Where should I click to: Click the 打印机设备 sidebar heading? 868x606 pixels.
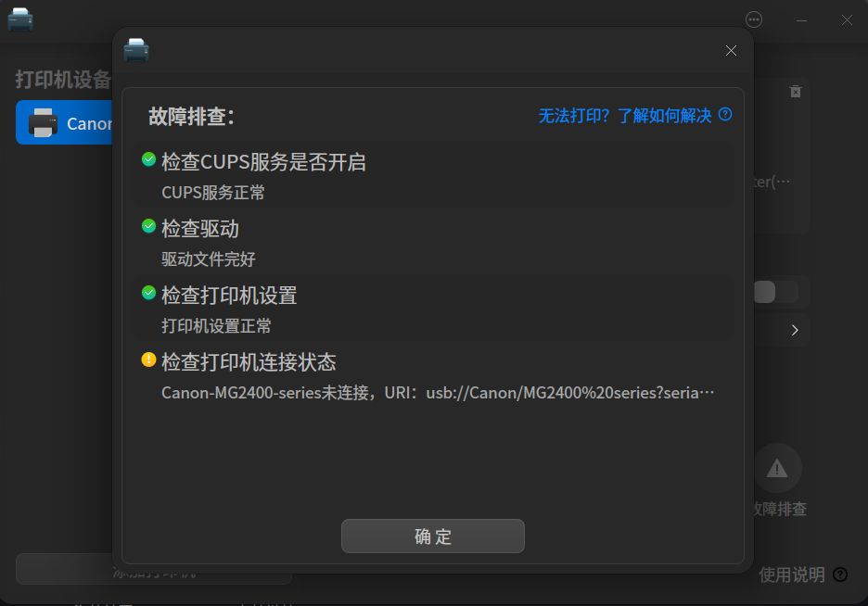(63, 80)
